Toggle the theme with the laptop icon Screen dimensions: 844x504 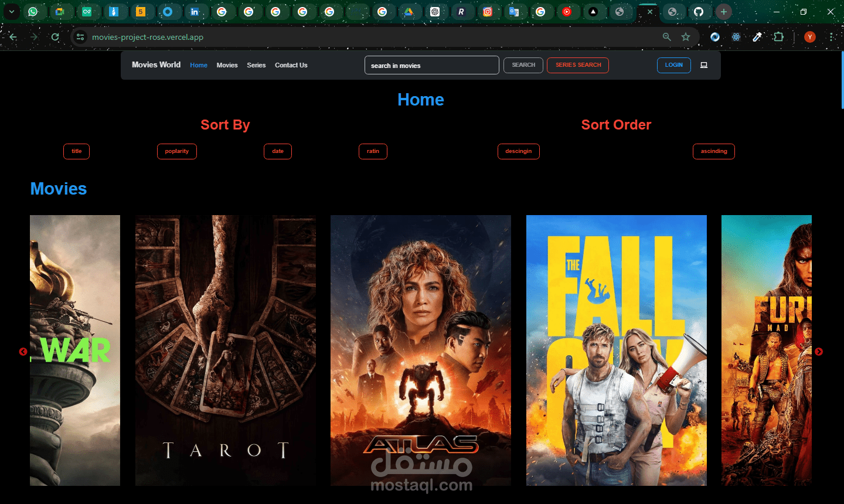click(704, 65)
